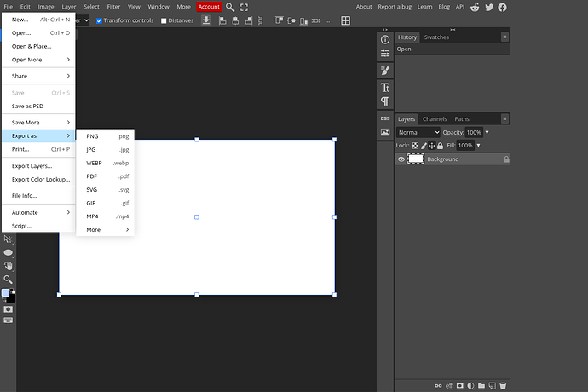588x392 pixels.
Task: Hide the Background layer with eye icon
Action: [401, 159]
